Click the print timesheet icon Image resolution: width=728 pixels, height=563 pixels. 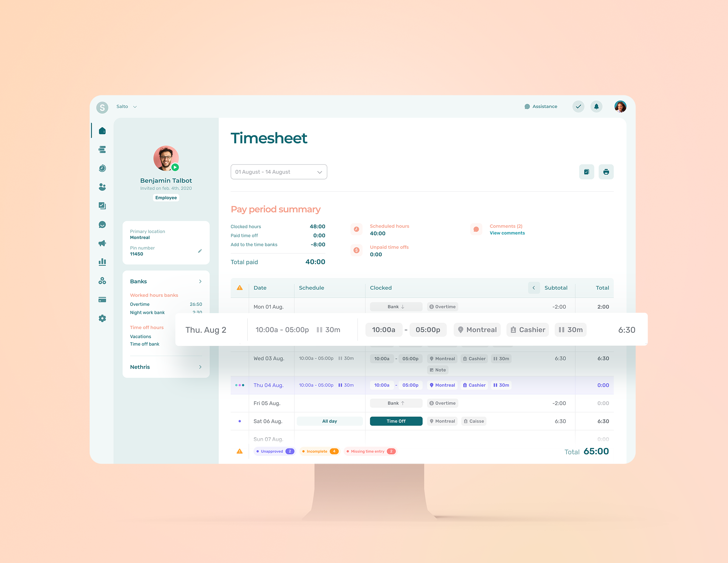point(606,172)
